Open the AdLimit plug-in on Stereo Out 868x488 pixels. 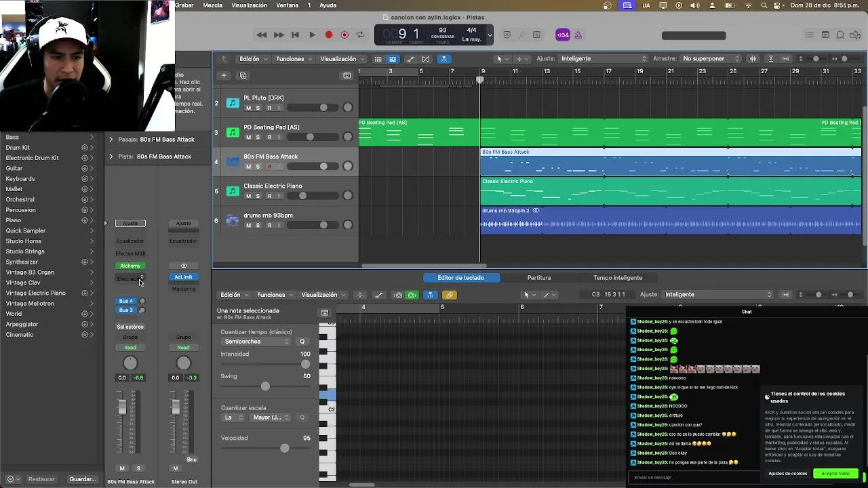click(x=183, y=277)
